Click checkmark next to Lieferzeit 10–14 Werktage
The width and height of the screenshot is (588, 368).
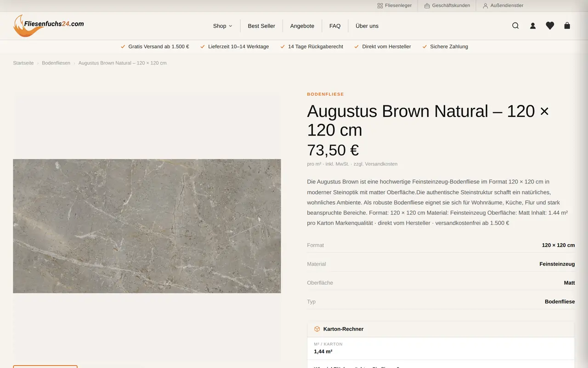click(203, 46)
